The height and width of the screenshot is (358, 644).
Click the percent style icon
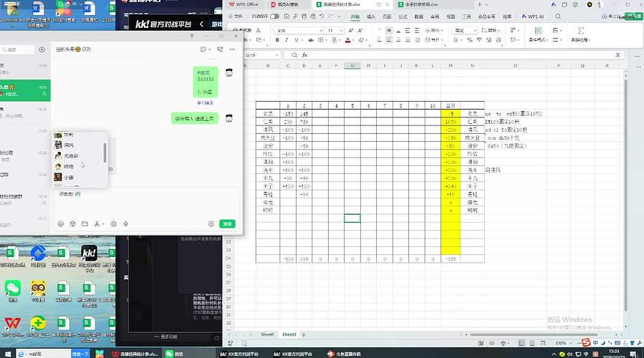click(x=469, y=40)
